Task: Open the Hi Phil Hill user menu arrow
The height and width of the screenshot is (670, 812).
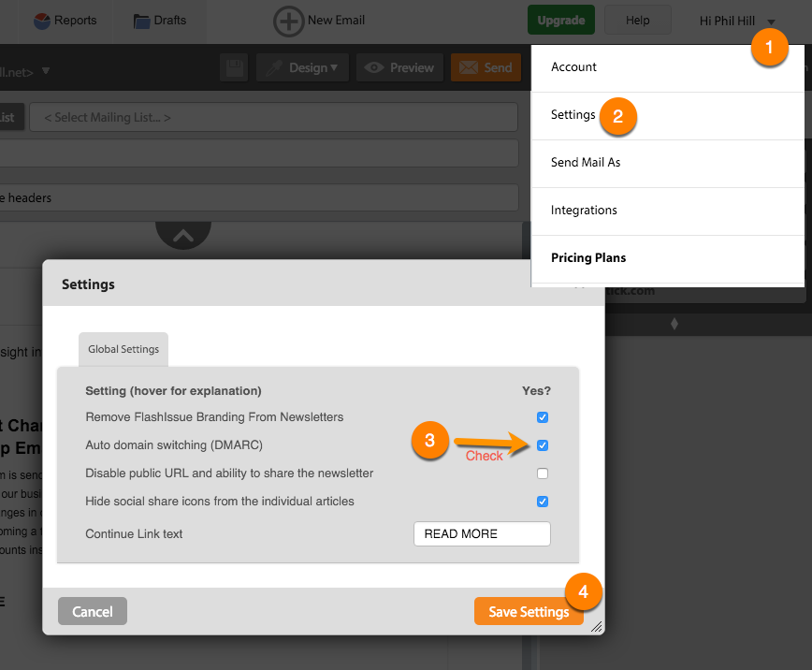Action: point(771,22)
